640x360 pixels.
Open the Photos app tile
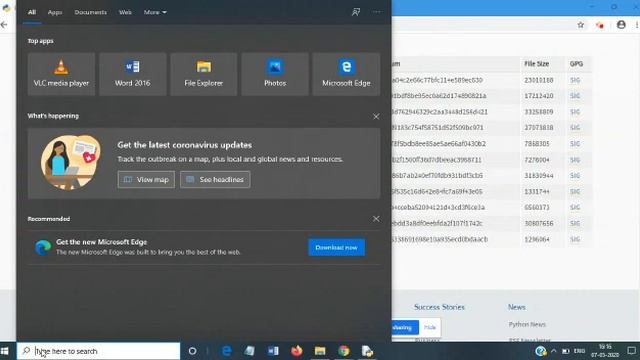(275, 74)
